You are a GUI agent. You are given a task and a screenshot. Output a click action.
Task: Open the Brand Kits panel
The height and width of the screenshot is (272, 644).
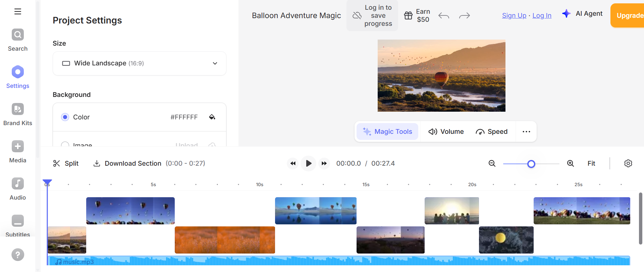(x=18, y=115)
